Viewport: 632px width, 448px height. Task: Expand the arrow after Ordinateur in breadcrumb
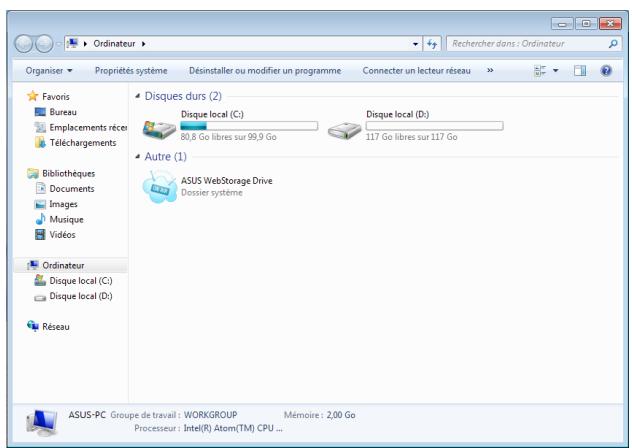coord(143,44)
